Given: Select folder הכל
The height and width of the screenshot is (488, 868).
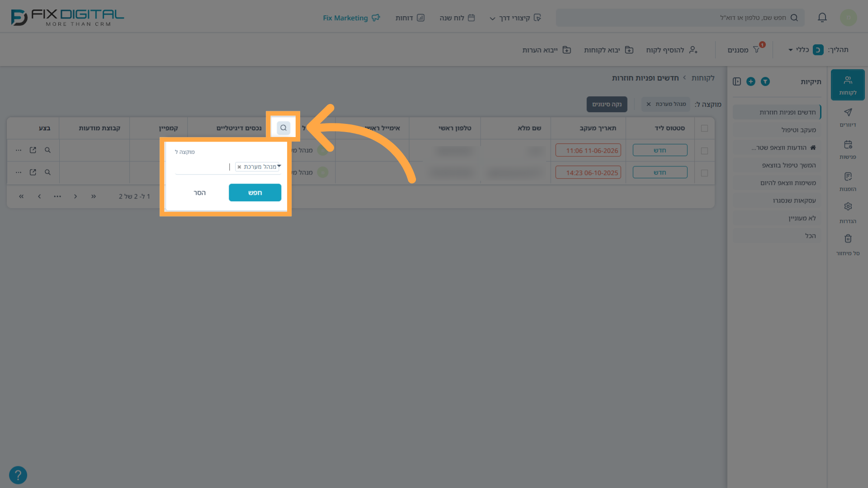Looking at the screenshot, I should tap(777, 236).
